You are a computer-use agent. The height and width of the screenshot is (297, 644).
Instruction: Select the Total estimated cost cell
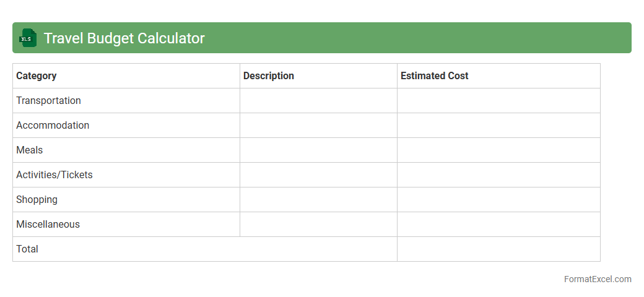tap(498, 249)
